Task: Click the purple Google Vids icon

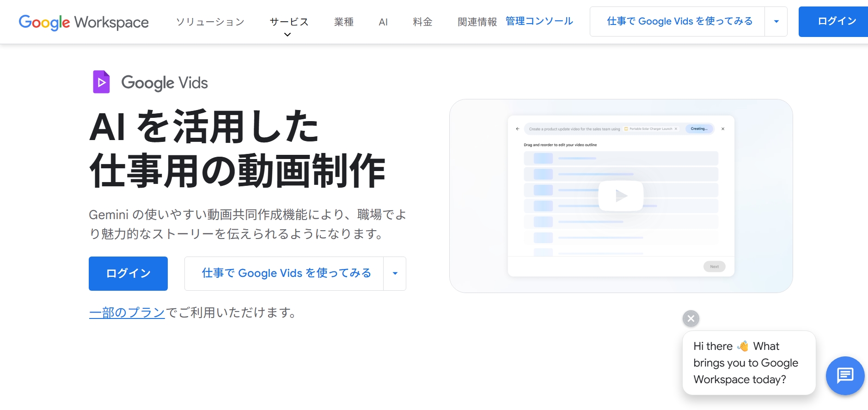Action: (101, 82)
